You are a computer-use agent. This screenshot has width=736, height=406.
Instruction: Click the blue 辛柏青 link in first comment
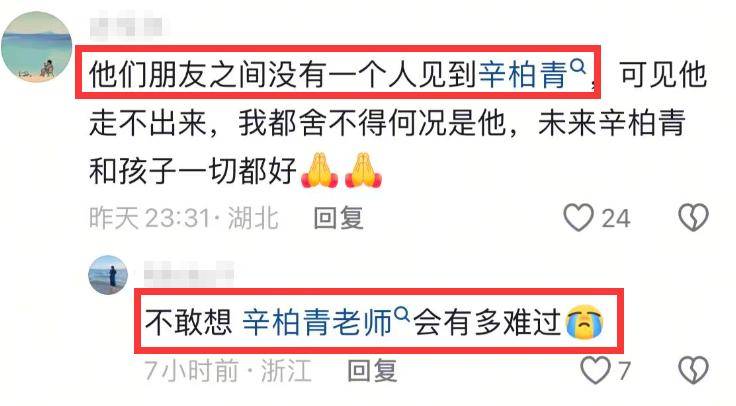point(523,75)
